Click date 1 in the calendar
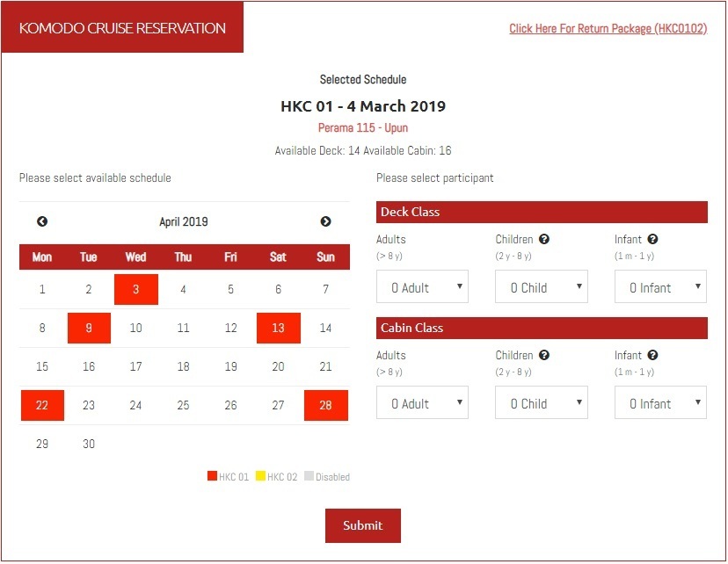This screenshot has width=728, height=564. coord(42,289)
